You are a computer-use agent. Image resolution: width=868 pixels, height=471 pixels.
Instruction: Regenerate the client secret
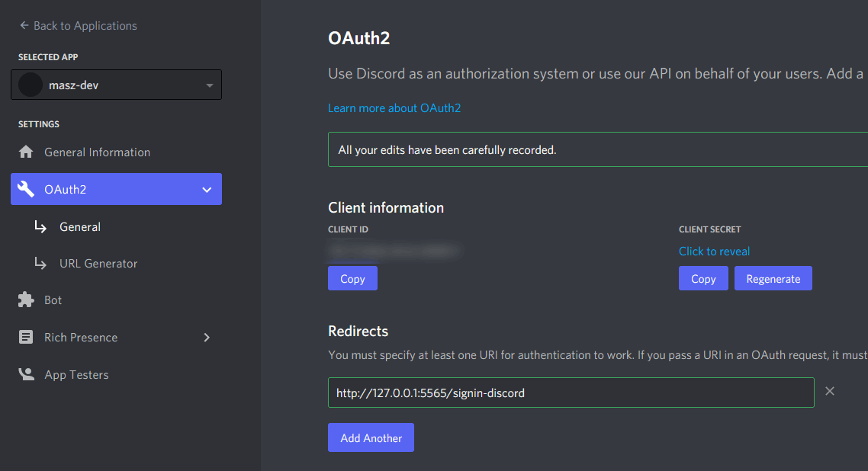tap(773, 278)
